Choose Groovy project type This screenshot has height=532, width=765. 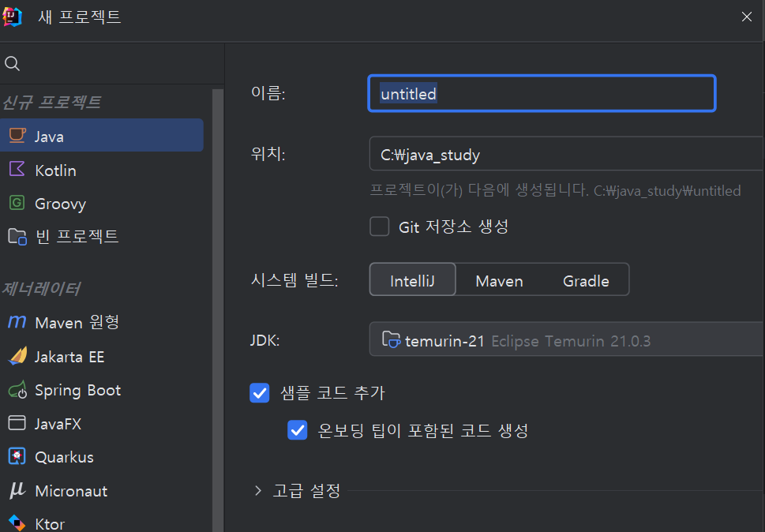(x=102, y=203)
